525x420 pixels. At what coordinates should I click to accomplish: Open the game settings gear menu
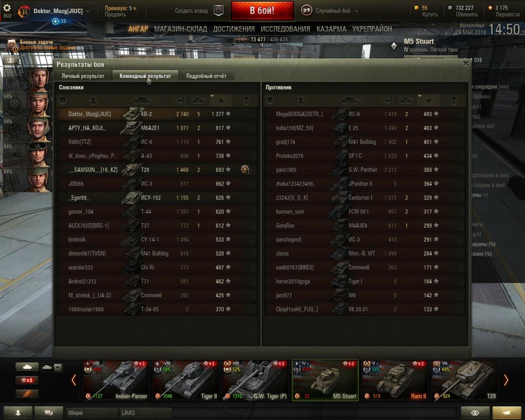pos(7,8)
